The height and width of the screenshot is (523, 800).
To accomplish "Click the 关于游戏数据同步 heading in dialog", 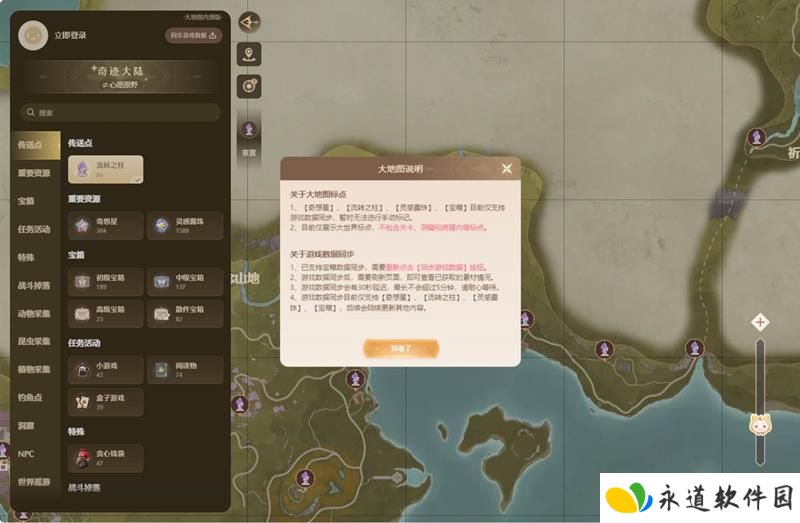I will 322,254.
